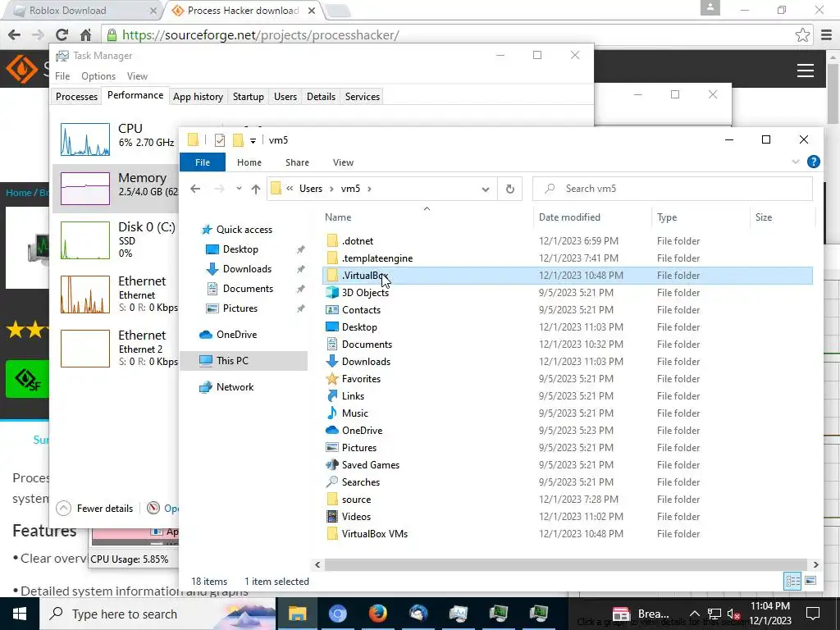This screenshot has width=840, height=630.
Task: Switch to Task Manager Startup tab
Action: click(248, 97)
